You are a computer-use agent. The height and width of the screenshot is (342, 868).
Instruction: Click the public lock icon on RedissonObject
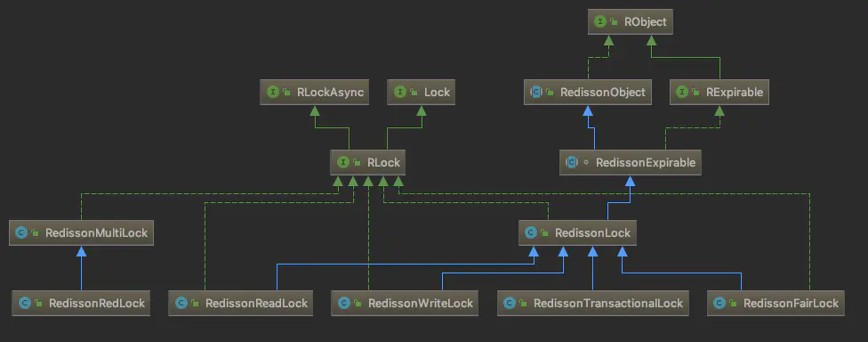click(551, 93)
